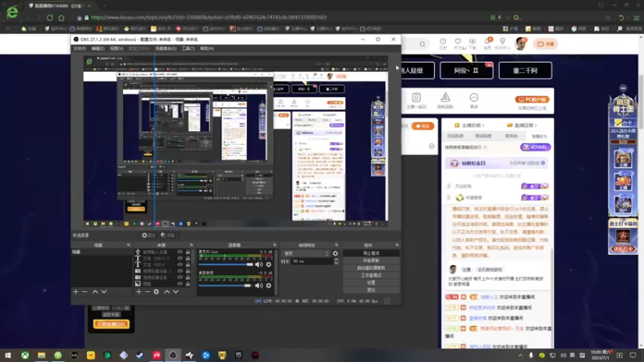
Task: Mute the Mic/Aux speaker icon
Action: [258, 265]
